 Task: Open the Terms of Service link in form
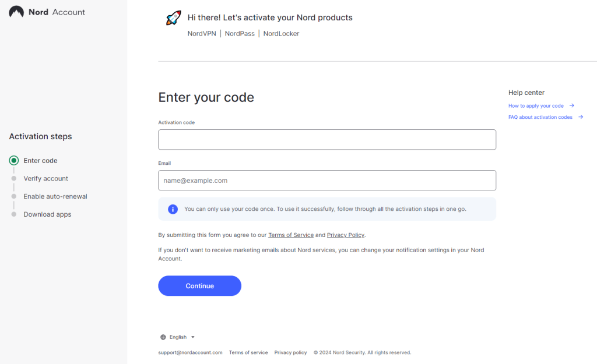[x=291, y=235]
